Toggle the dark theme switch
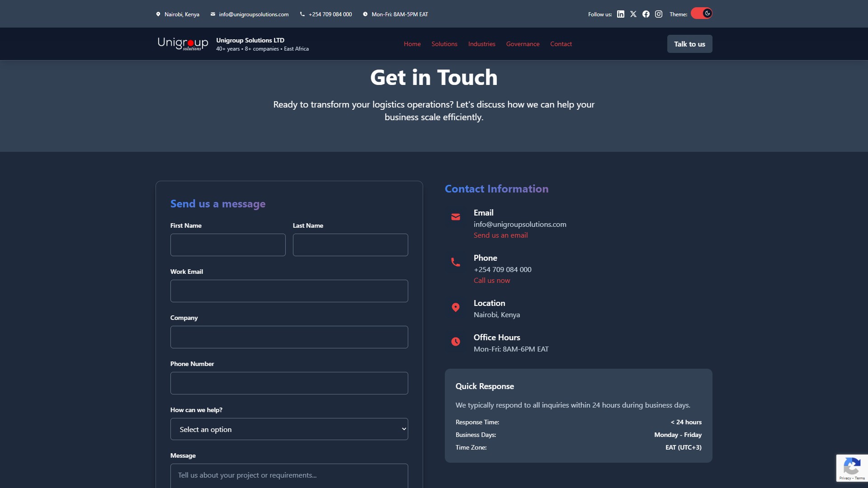 [x=701, y=13]
